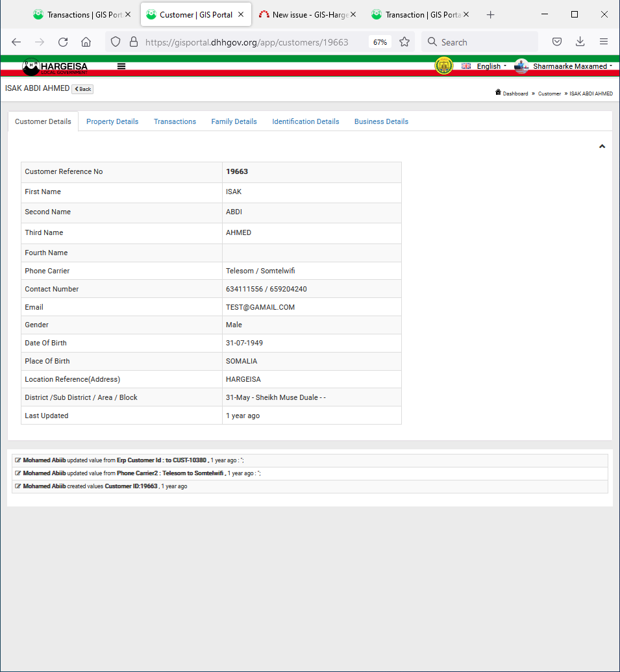Click the tracking protection shield icon
620x672 pixels.
(116, 42)
